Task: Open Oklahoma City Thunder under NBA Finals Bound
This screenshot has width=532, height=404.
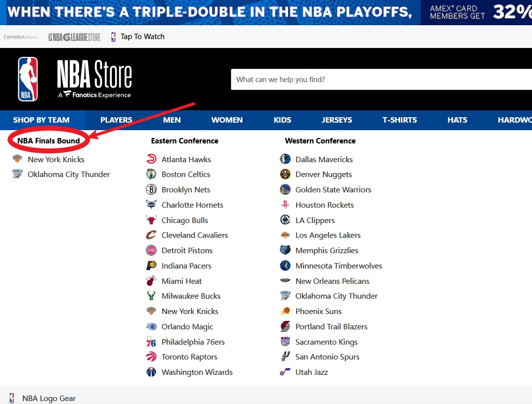Action: pos(69,175)
